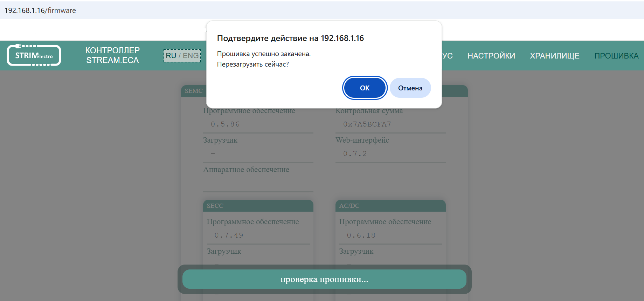
Task: Click the AC/DC panel header
Action: tap(390, 206)
